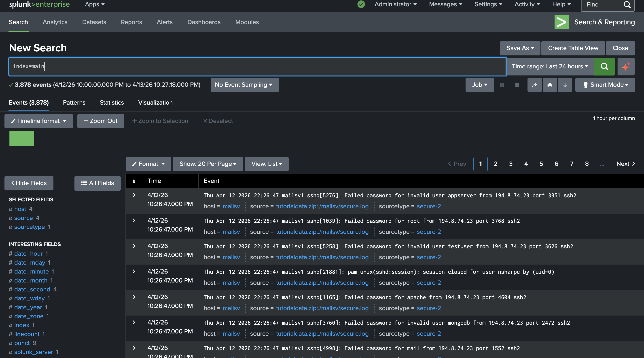
Task: Expand the first event row chevron
Action: pyautogui.click(x=134, y=195)
